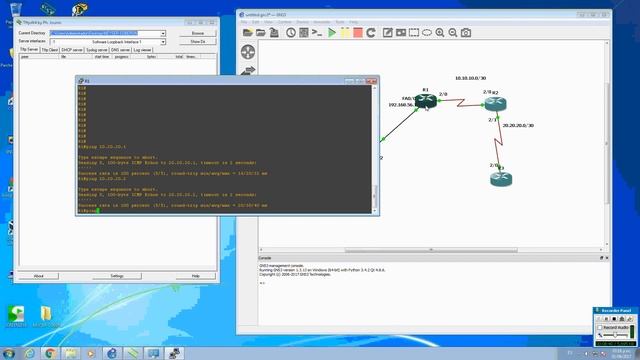Screen dimensions: 640x360
Task: Click the switches icon below routers in sidebar
Action: coord(248,71)
